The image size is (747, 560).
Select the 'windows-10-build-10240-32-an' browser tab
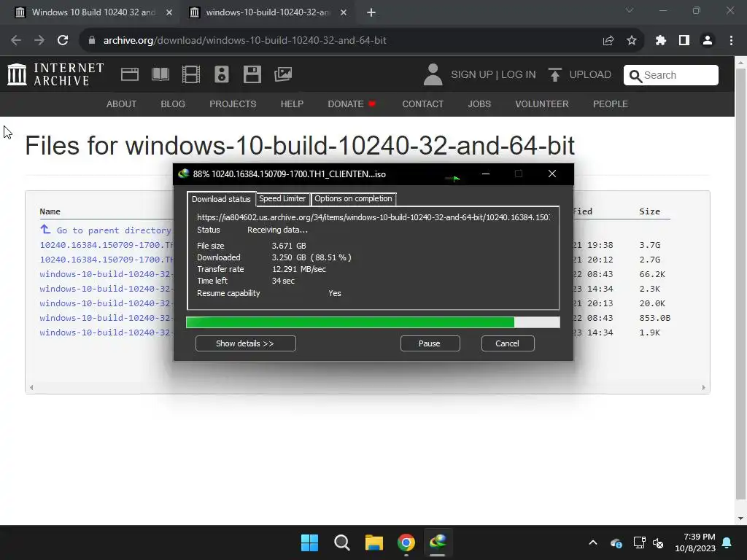[x=267, y=12]
